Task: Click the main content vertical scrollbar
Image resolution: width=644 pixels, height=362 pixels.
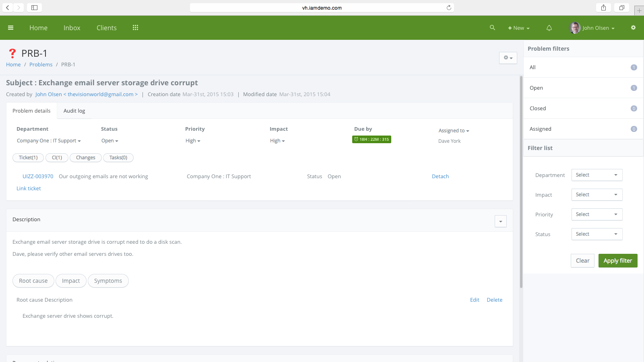Action: click(521, 181)
